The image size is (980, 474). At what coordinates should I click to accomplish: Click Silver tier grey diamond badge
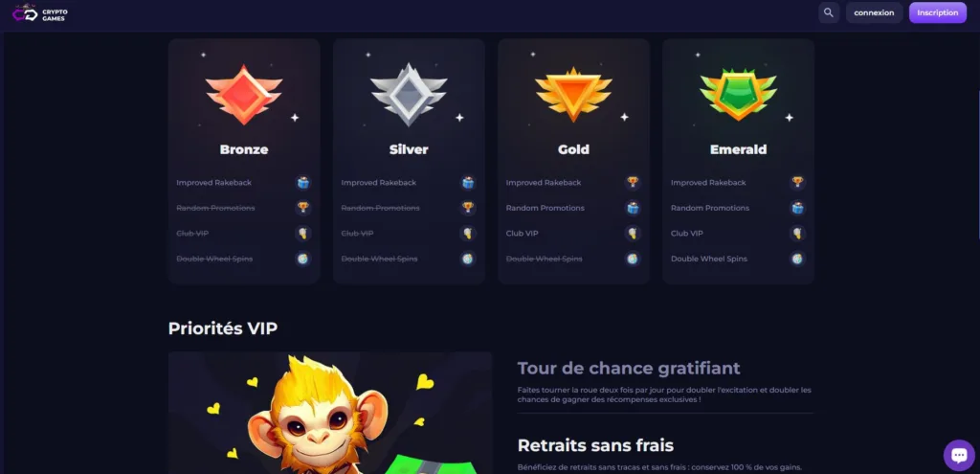click(409, 95)
